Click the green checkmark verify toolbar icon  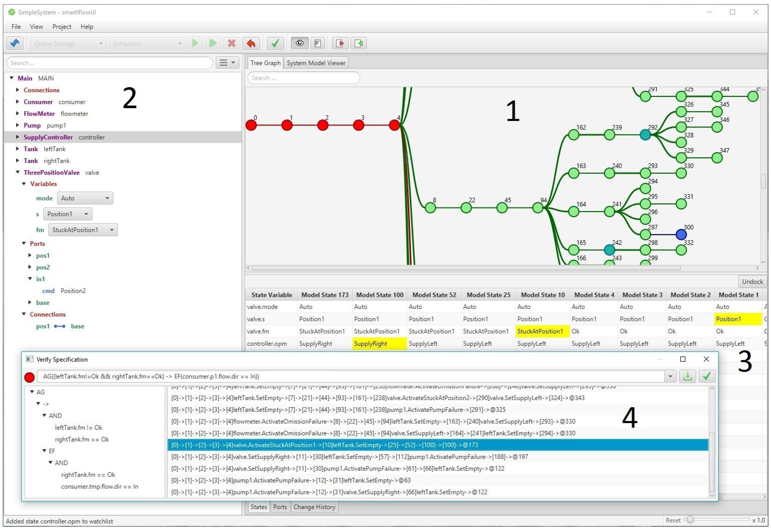tap(275, 43)
